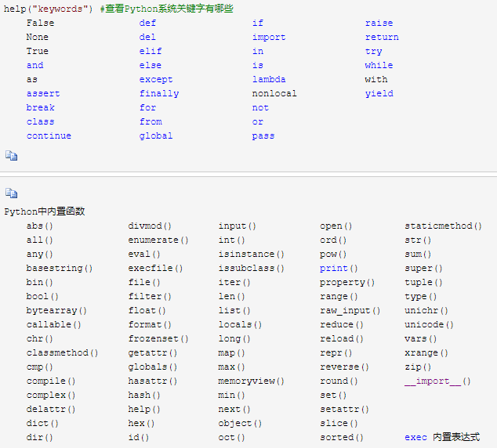Click the round() function
Screen dimensions: 497x448
[x=339, y=381]
